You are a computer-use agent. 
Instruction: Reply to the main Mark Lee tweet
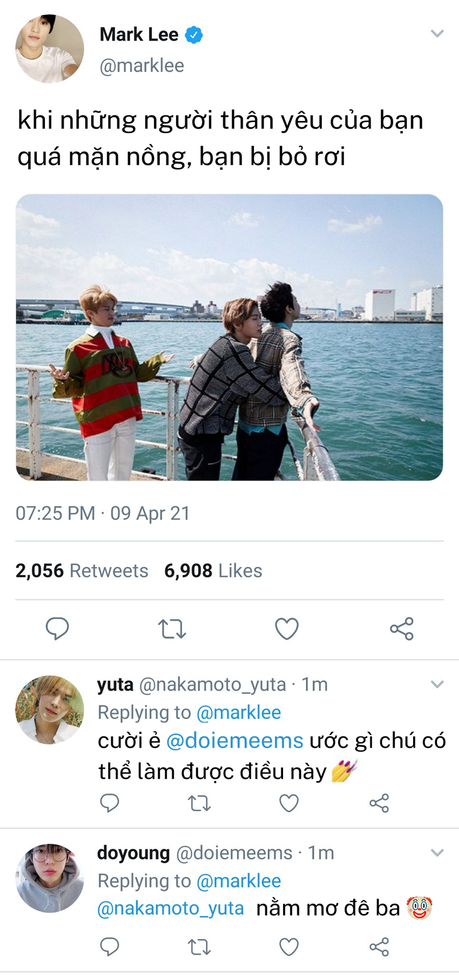coord(57,628)
